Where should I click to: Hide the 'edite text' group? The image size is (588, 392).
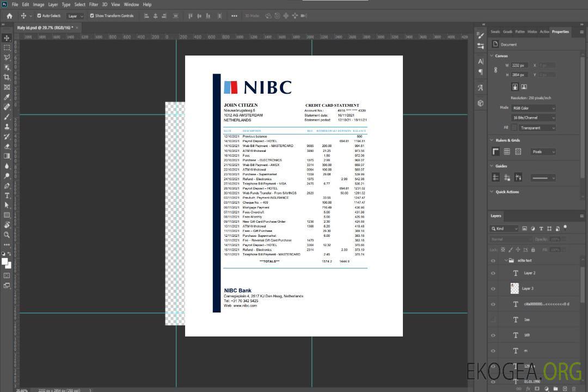(493, 261)
